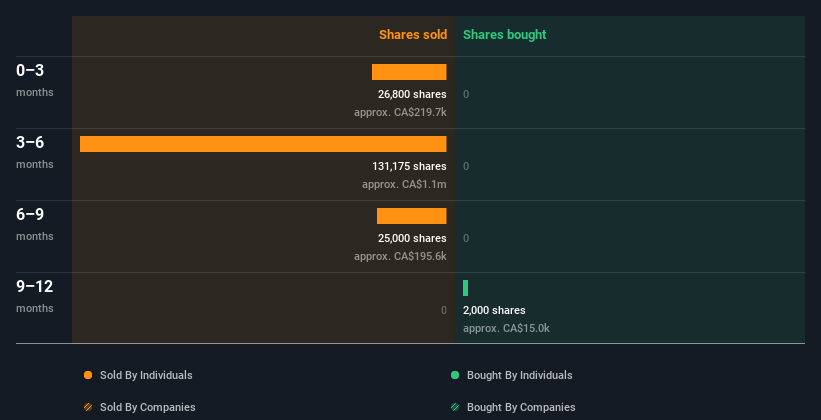This screenshot has width=821, height=420.
Task: Click the striped Bought By Companies legend dot
Action: (455, 407)
